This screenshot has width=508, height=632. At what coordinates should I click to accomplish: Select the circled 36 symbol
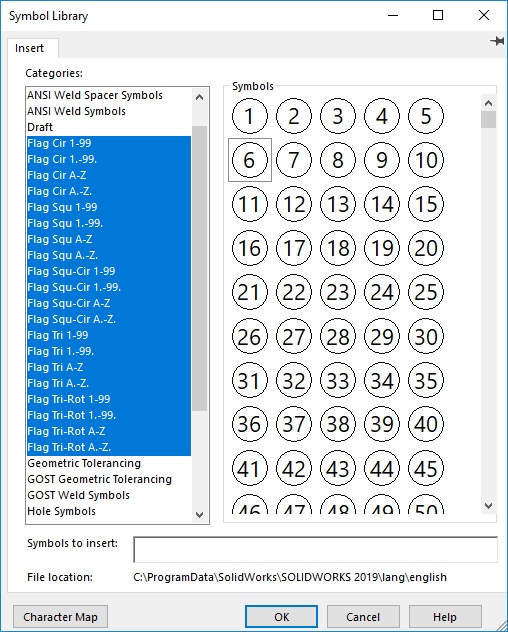coord(250,424)
